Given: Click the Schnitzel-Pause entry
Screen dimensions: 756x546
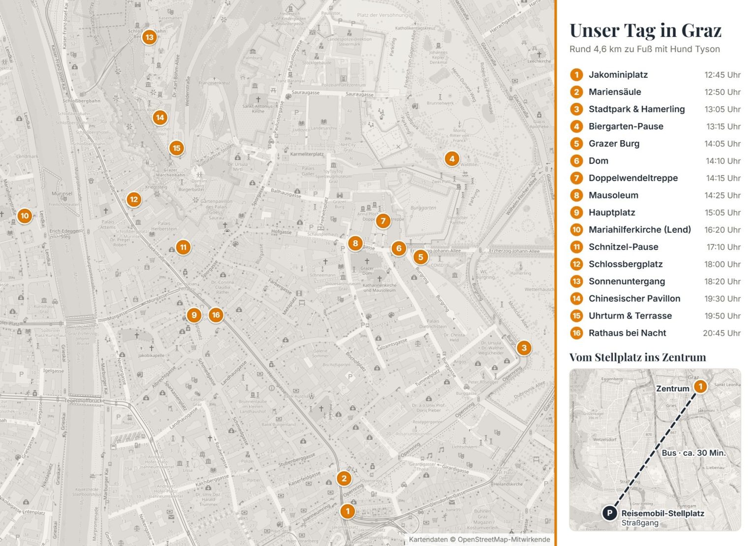Looking at the screenshot, I should coord(655,247).
